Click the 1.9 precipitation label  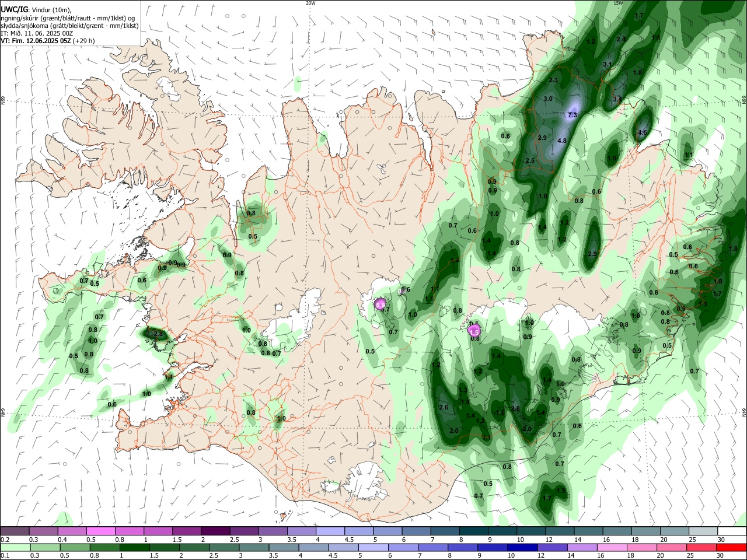543,196
